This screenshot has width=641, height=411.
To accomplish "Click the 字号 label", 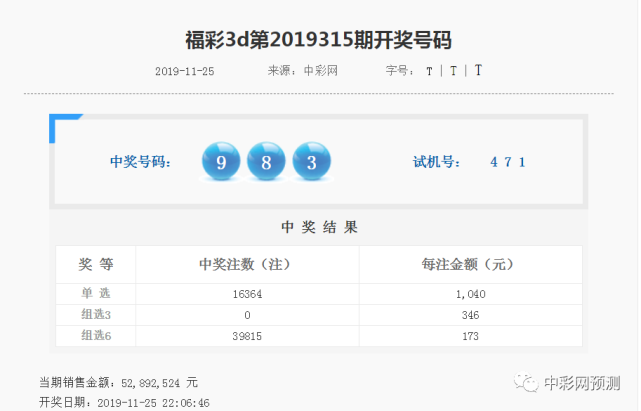I will 399,71.
